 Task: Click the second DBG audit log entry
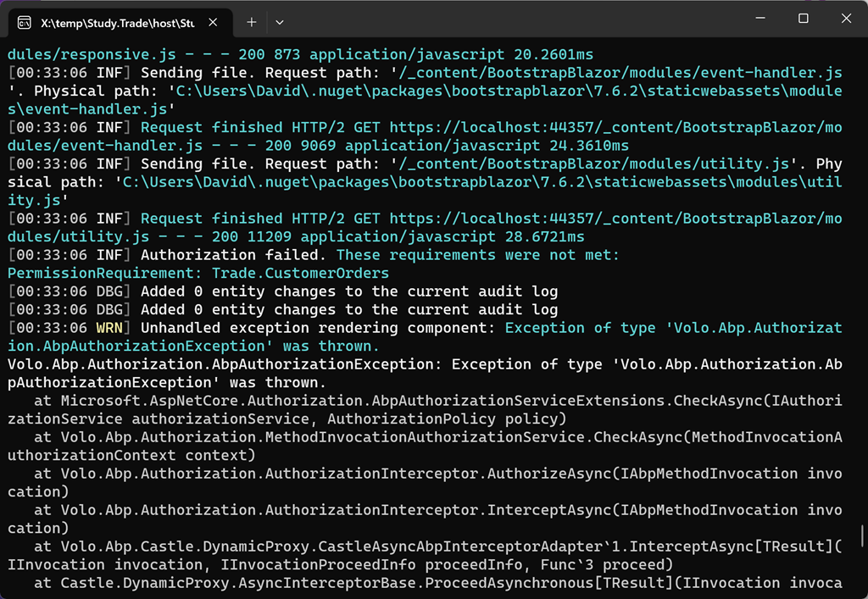click(x=349, y=310)
